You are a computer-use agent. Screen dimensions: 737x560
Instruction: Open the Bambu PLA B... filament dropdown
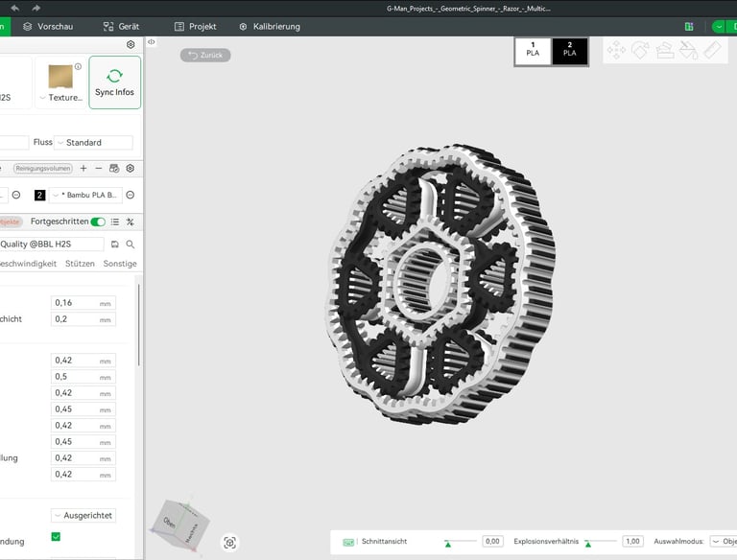(x=85, y=195)
